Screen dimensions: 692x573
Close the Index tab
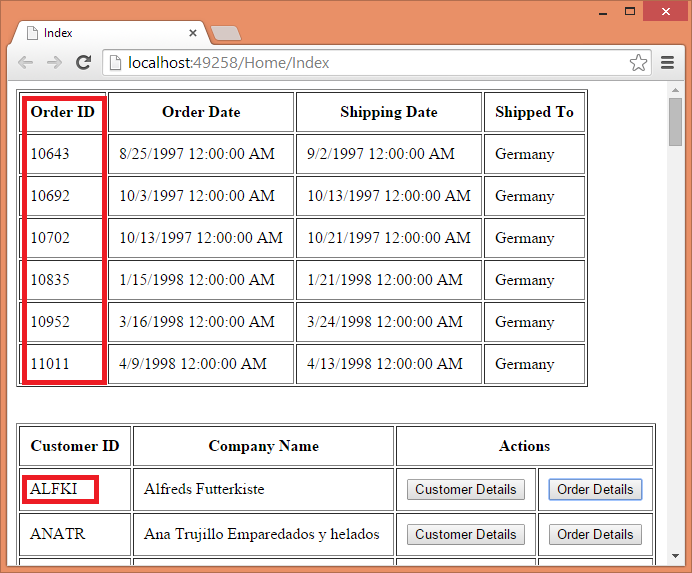(x=193, y=33)
